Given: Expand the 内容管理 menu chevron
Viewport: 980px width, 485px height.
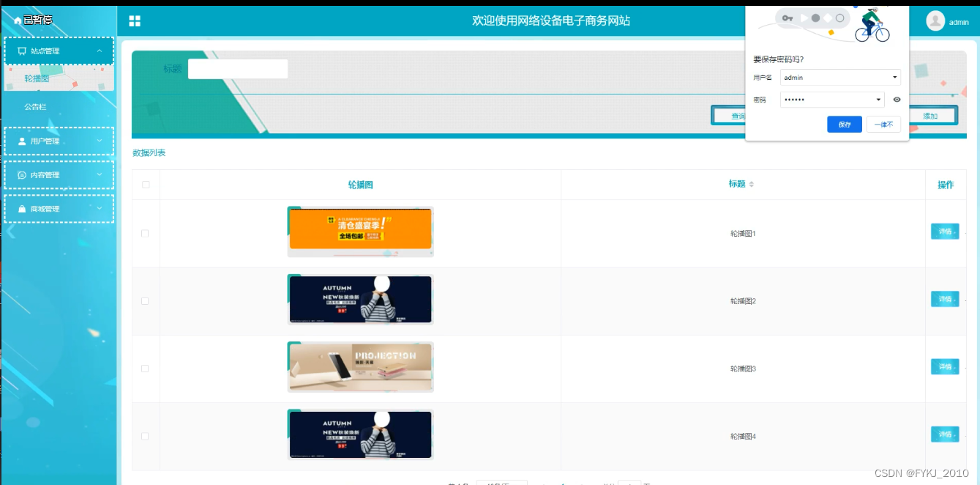Looking at the screenshot, I should [100, 174].
